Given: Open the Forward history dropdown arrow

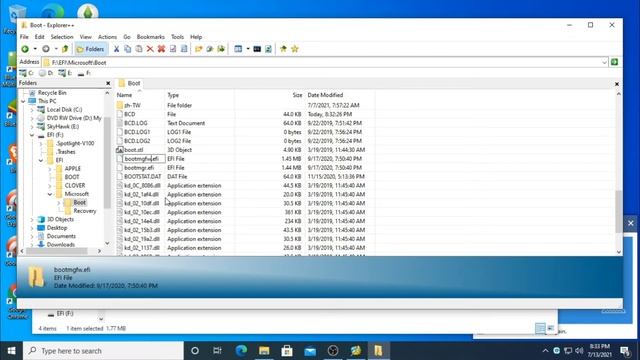Looking at the screenshot, I should (56, 49).
